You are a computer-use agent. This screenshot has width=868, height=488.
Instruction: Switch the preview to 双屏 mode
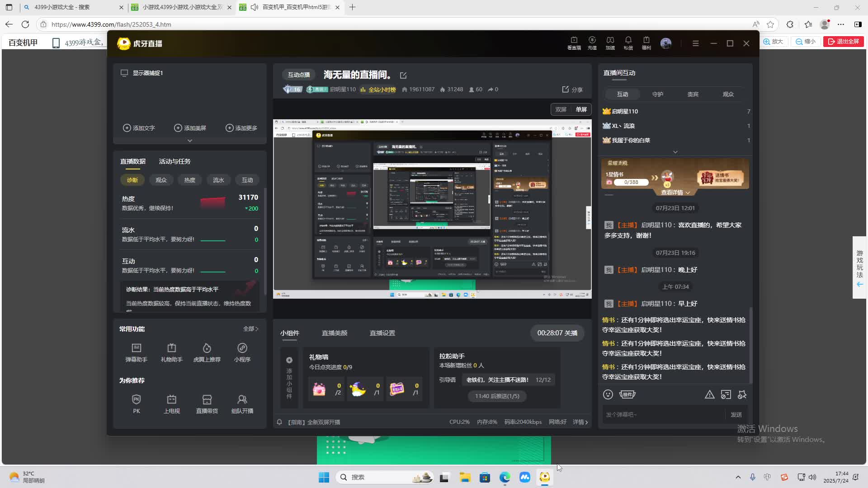click(561, 109)
